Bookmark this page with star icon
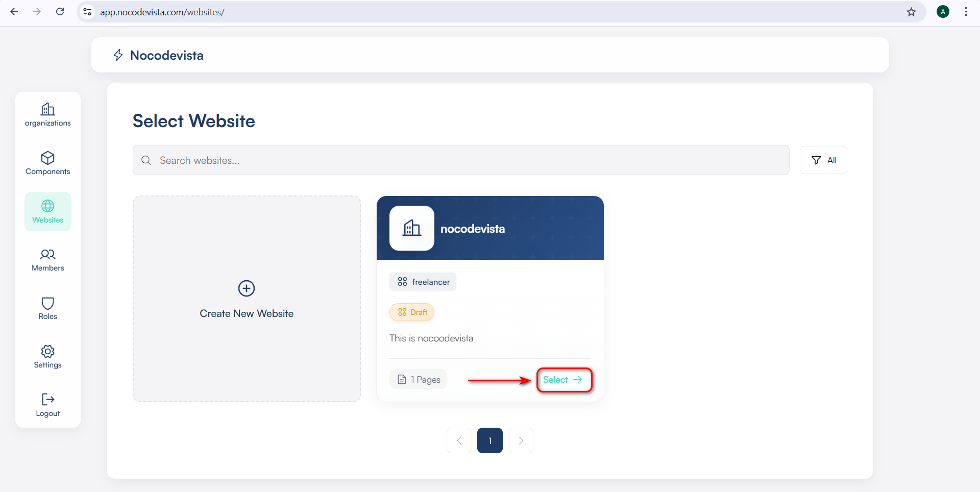Screen dimensions: 980x492 pyautogui.click(x=911, y=12)
